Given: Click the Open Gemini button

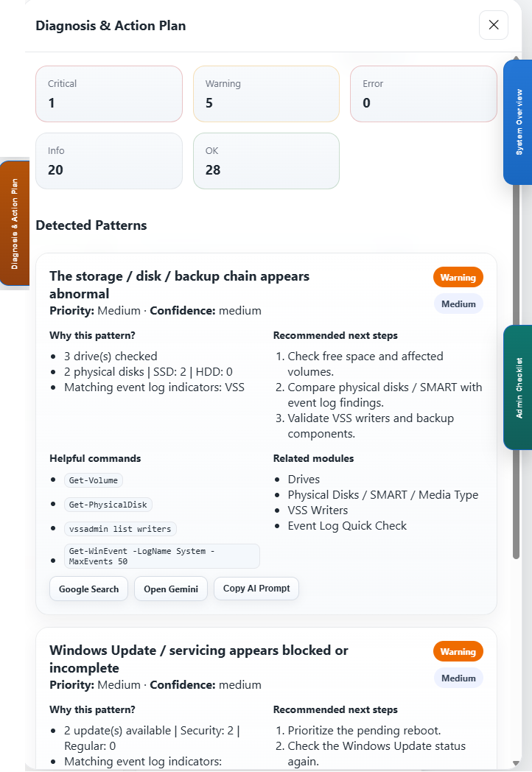Looking at the screenshot, I should 171,589.
